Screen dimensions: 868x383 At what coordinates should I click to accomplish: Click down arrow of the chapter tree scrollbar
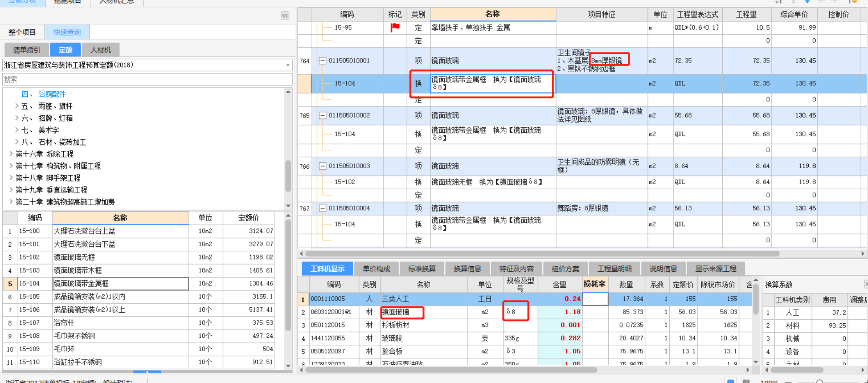288,206
